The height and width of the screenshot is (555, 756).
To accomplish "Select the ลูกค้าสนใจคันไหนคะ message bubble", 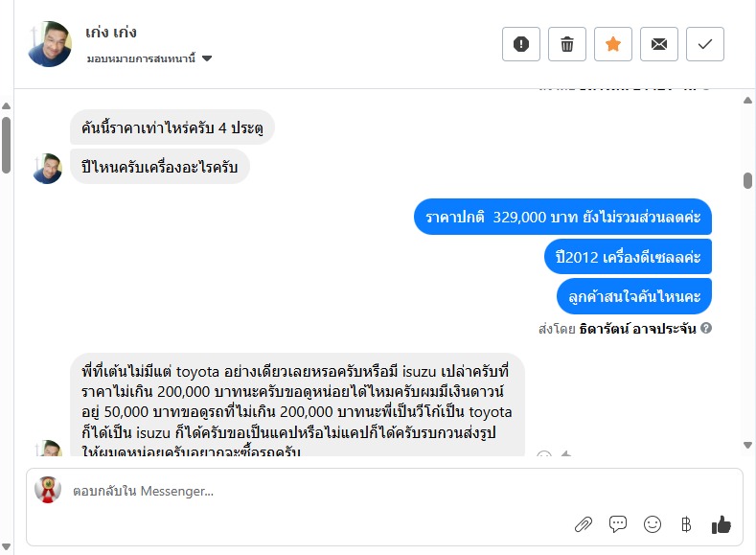I will click(x=633, y=296).
